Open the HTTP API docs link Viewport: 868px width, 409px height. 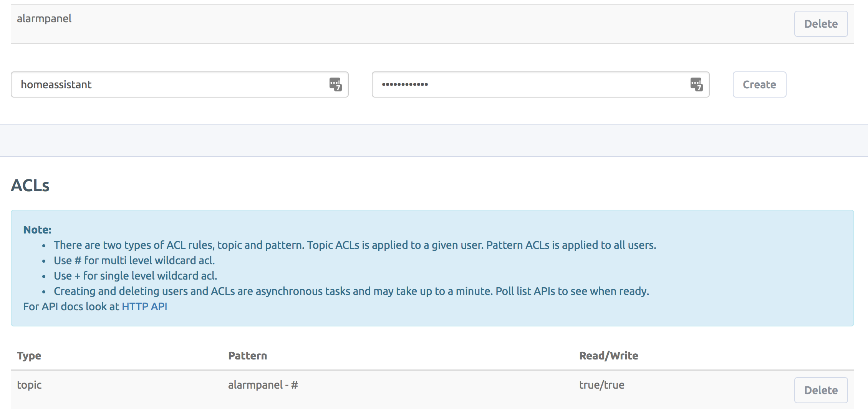pyautogui.click(x=144, y=306)
